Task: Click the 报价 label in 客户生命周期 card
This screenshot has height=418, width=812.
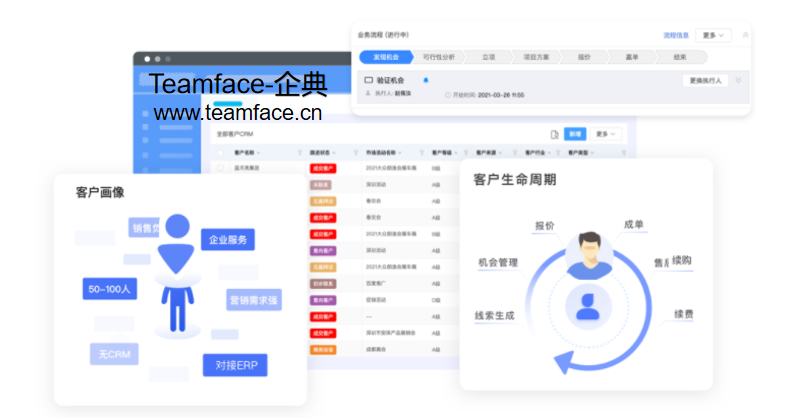Action: tap(544, 226)
